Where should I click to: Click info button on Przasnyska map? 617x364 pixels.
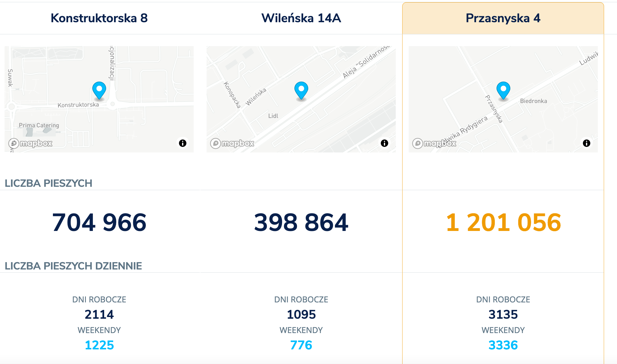pos(587,143)
